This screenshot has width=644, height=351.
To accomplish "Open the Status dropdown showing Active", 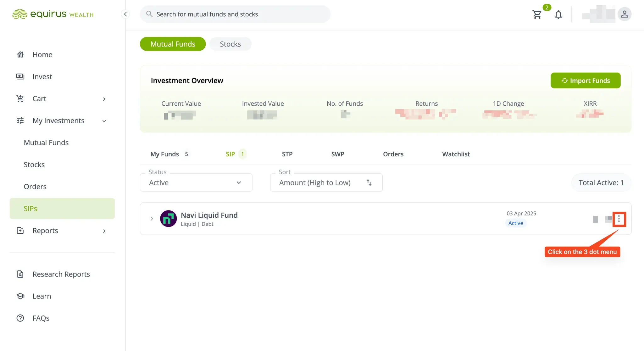I will (x=196, y=183).
